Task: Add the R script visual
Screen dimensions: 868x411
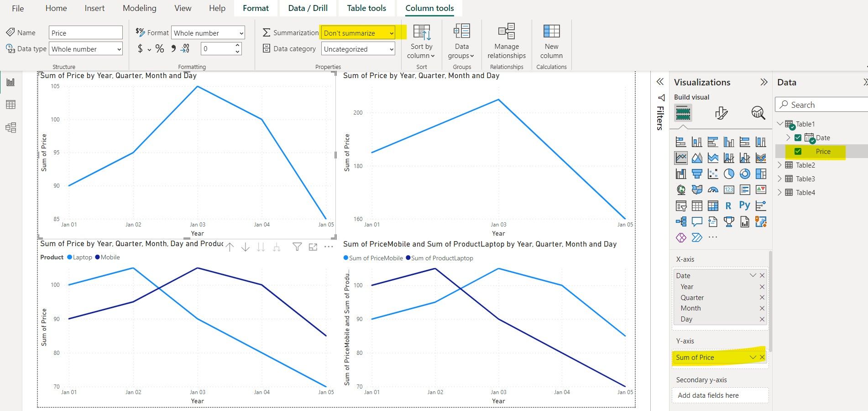Action: click(729, 205)
